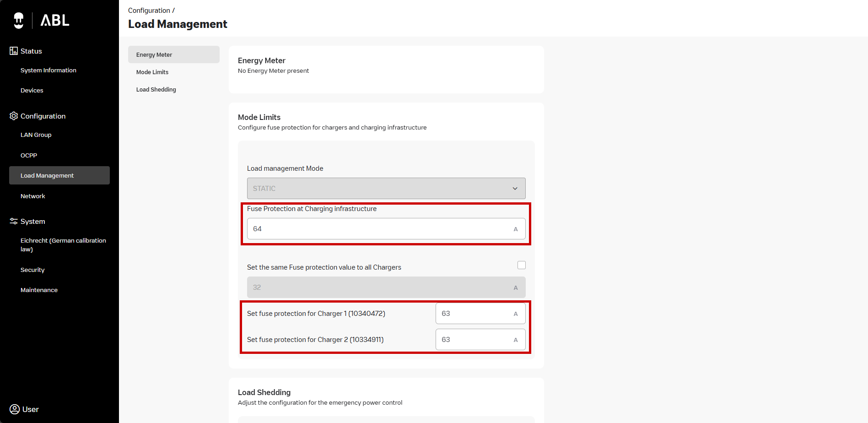This screenshot has width=868, height=423.
Task: Edit Fuse Protection at Charging infrastructure field
Action: [x=380, y=228]
